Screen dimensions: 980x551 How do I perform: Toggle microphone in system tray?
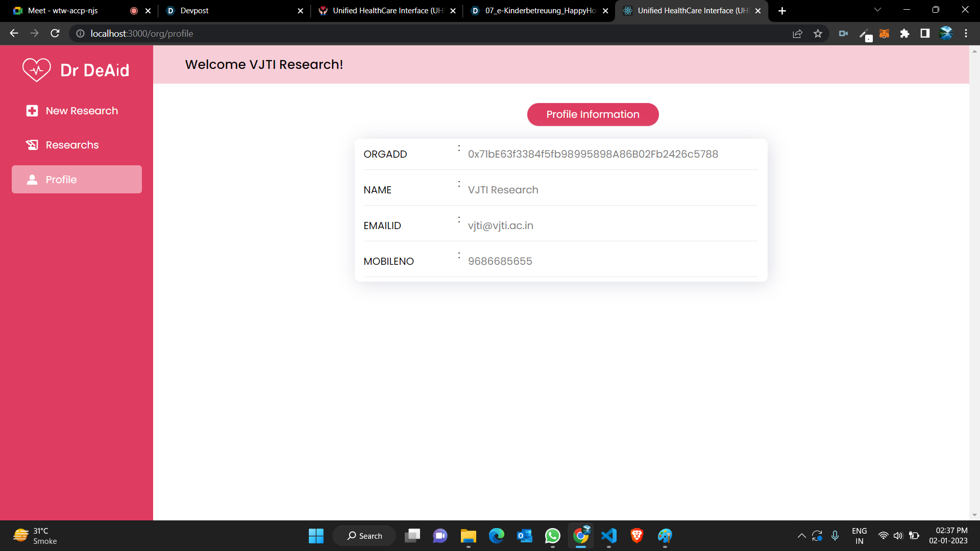pyautogui.click(x=835, y=536)
